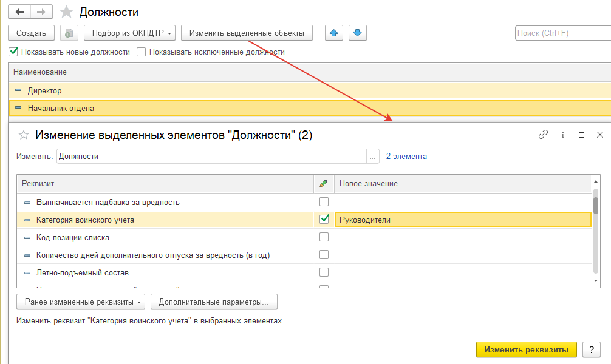Click the back navigation arrow
Screen dimensions: 611x364
pos(20,12)
